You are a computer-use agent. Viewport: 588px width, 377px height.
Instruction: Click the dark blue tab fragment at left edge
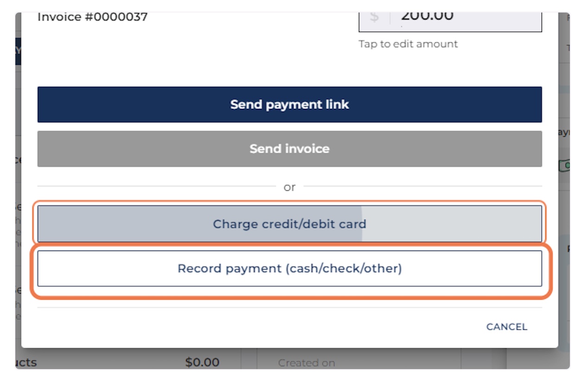[18, 49]
